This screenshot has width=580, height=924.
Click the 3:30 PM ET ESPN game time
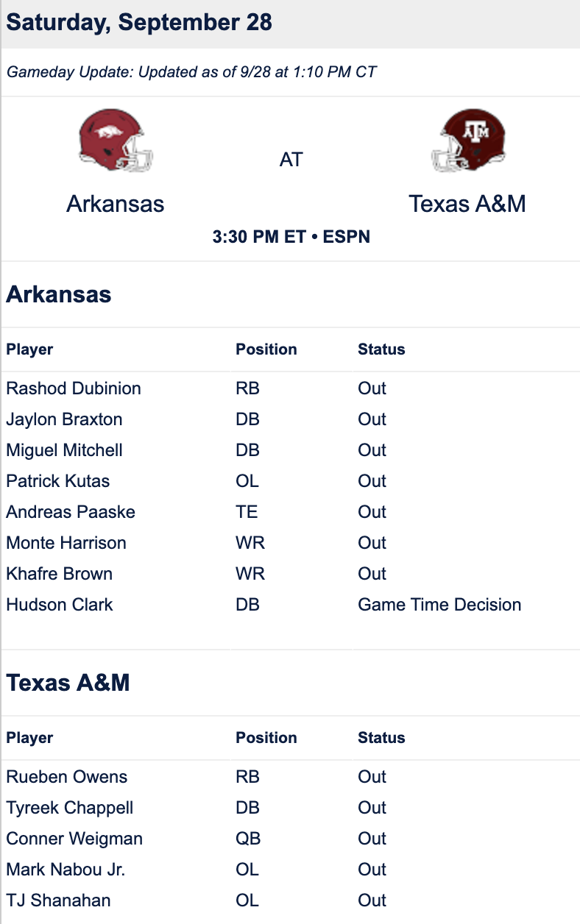coord(291,237)
